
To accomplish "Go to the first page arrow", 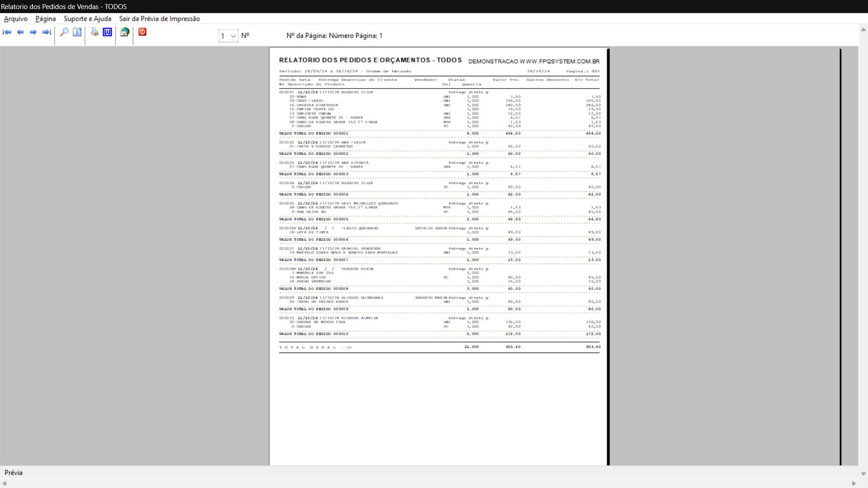I will [7, 32].
